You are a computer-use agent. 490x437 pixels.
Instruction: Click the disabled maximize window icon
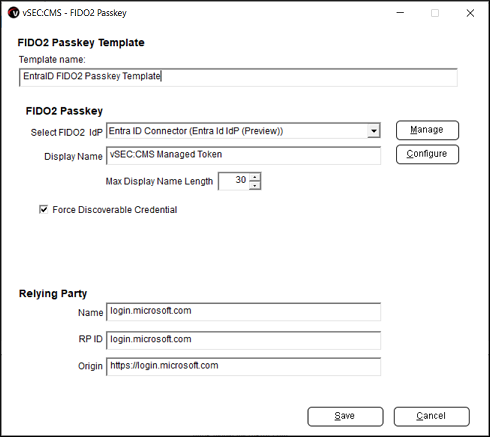click(x=435, y=13)
